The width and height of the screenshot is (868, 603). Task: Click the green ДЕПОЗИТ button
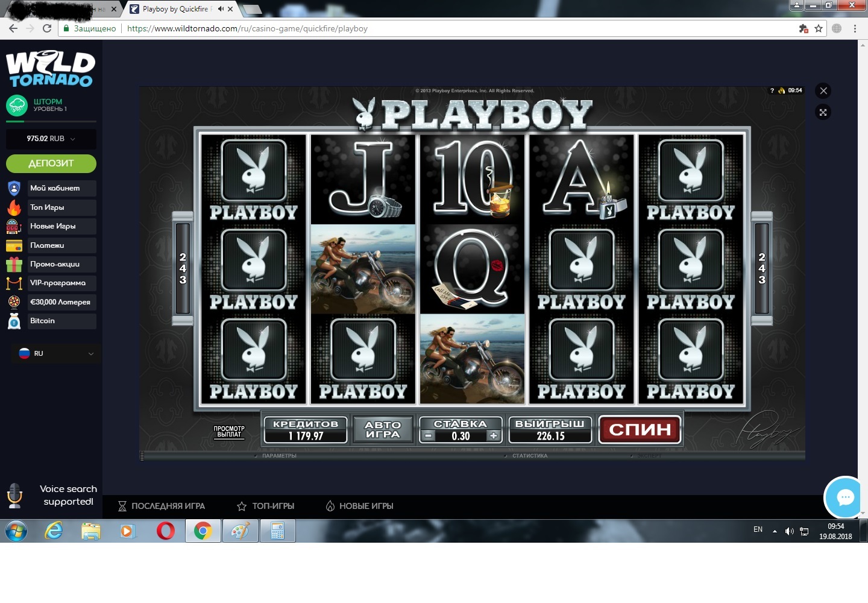click(x=51, y=163)
